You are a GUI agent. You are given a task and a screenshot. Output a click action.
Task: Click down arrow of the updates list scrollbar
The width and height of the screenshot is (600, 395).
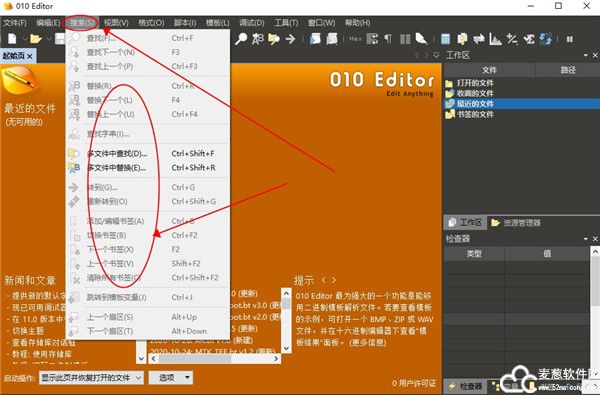coord(286,348)
